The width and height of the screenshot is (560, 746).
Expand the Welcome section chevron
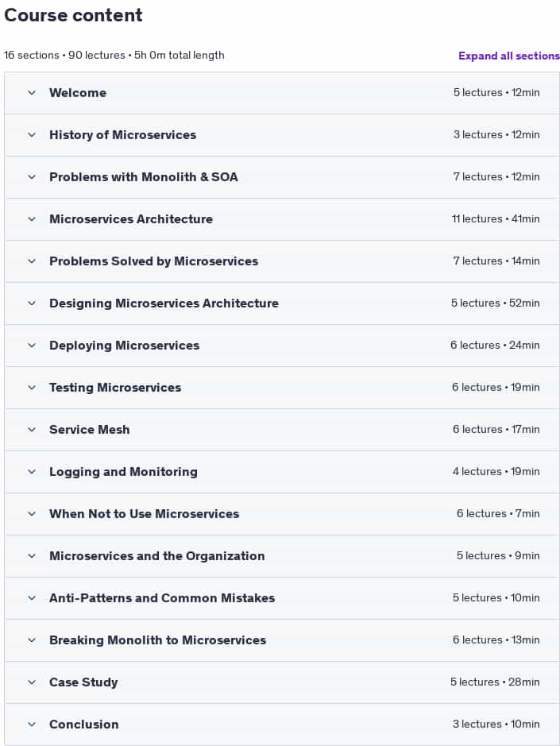[x=32, y=93]
